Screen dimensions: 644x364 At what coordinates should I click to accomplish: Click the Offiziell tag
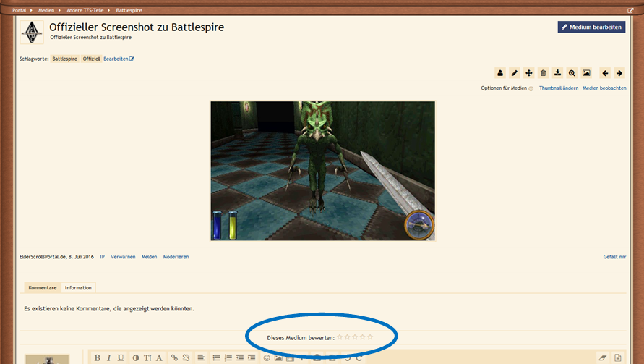click(91, 59)
